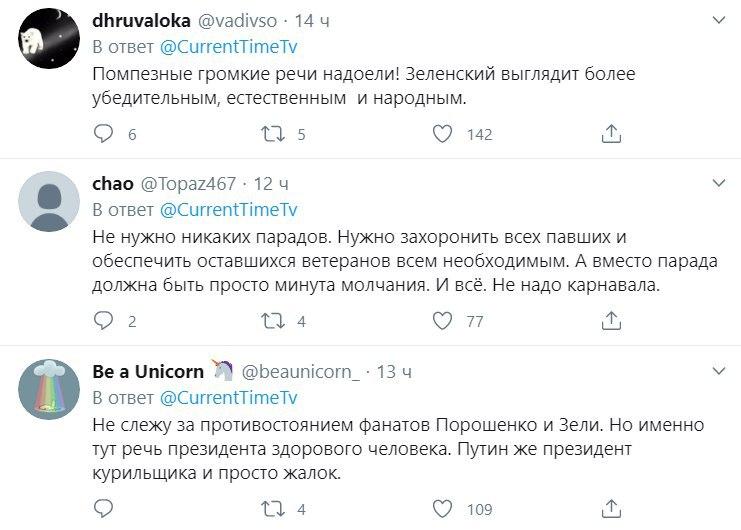Reply to chao's tweet
Screen dimensions: 741x530
(x=104, y=321)
